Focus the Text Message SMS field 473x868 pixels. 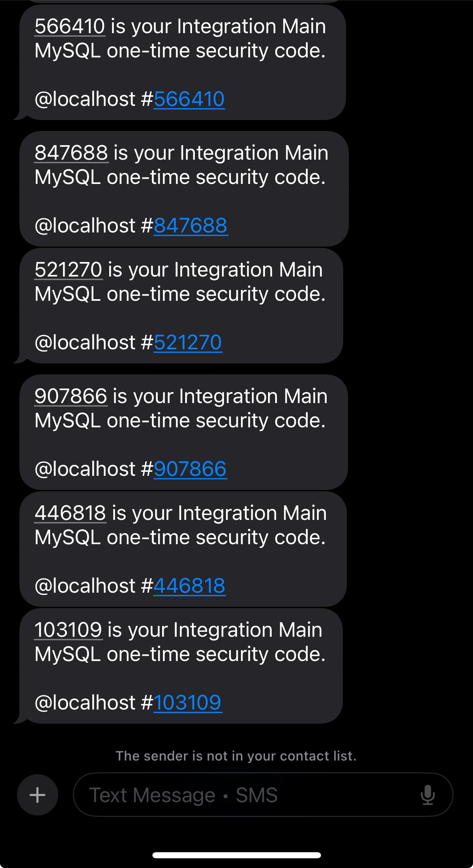pos(263,795)
